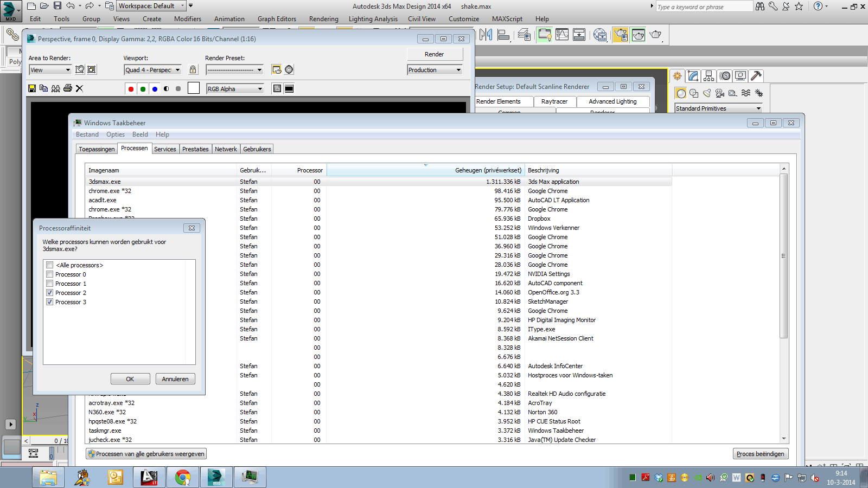Open the Render Preset dropdown
This screenshot has width=868, height=488.
(235, 70)
